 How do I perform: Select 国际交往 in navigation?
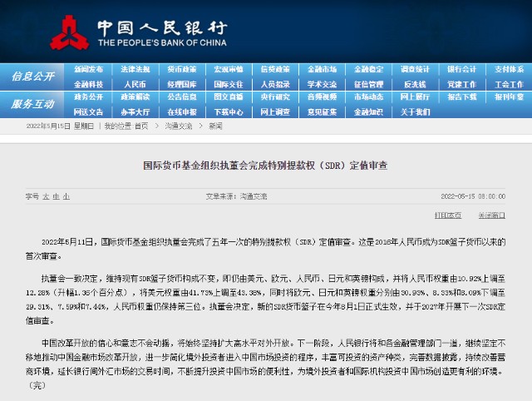[229, 84]
